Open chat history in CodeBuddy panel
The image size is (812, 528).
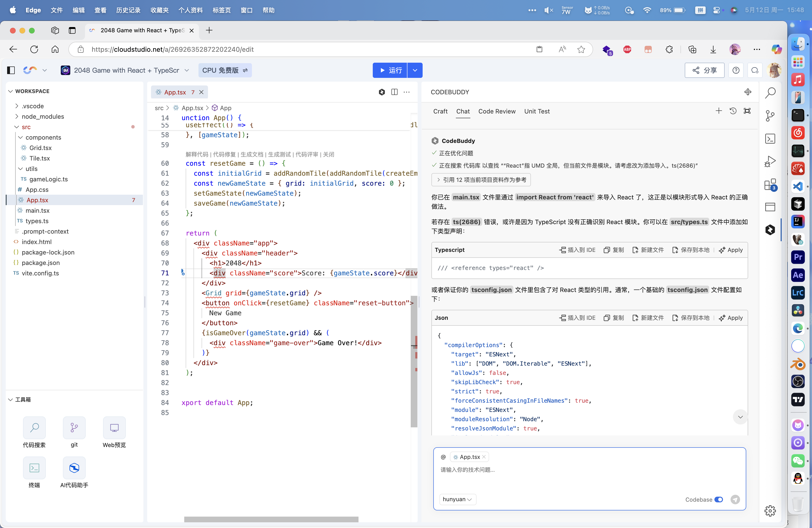point(733,111)
